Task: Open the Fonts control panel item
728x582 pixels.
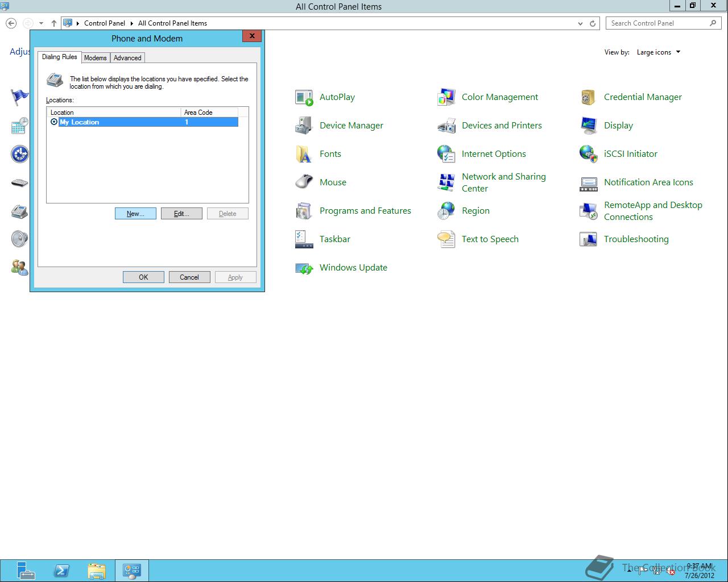Action: pyautogui.click(x=330, y=153)
